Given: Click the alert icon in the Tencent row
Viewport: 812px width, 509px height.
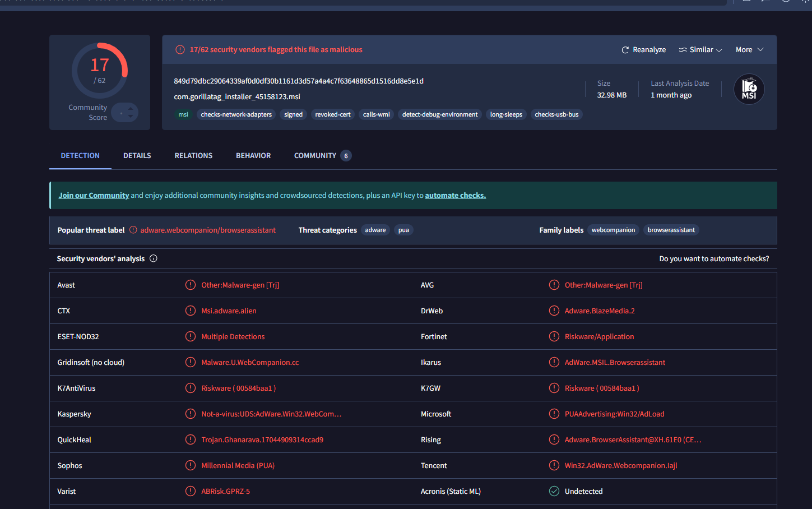Looking at the screenshot, I should pos(554,465).
